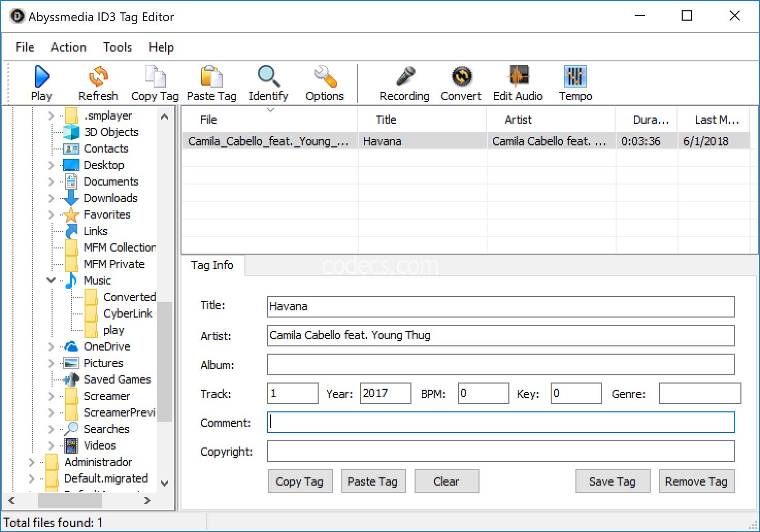
Task: Select the Searches folder icon
Action: [x=71, y=429]
